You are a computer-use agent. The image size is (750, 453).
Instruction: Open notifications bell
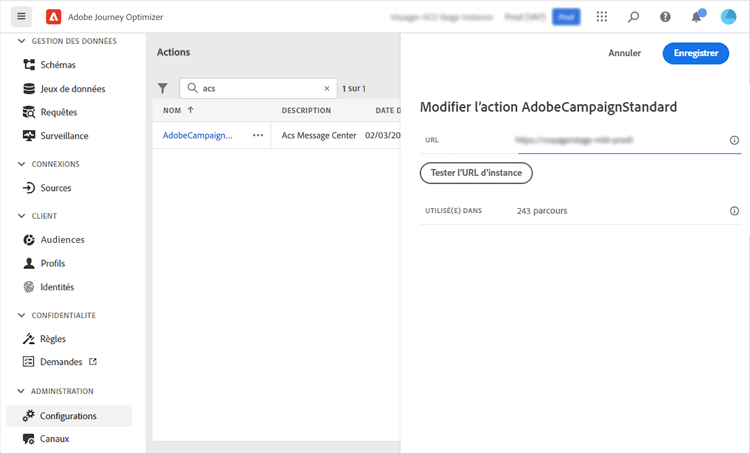pos(696,17)
